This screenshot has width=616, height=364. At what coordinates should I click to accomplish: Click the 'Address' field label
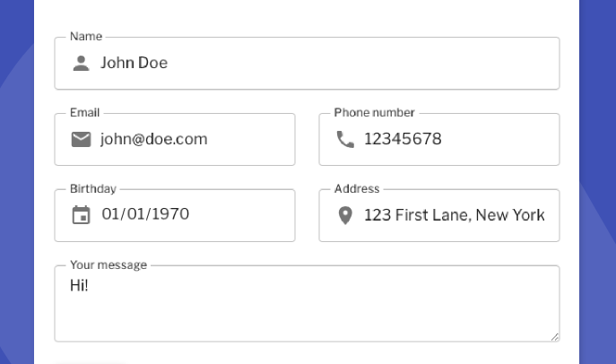click(357, 189)
